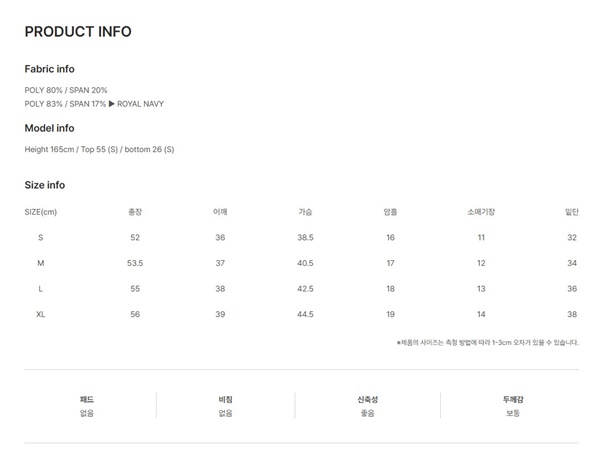The width and height of the screenshot is (610, 463).
Task: Click the POLY 80% / SPAN 20% line
Action: [x=66, y=91]
